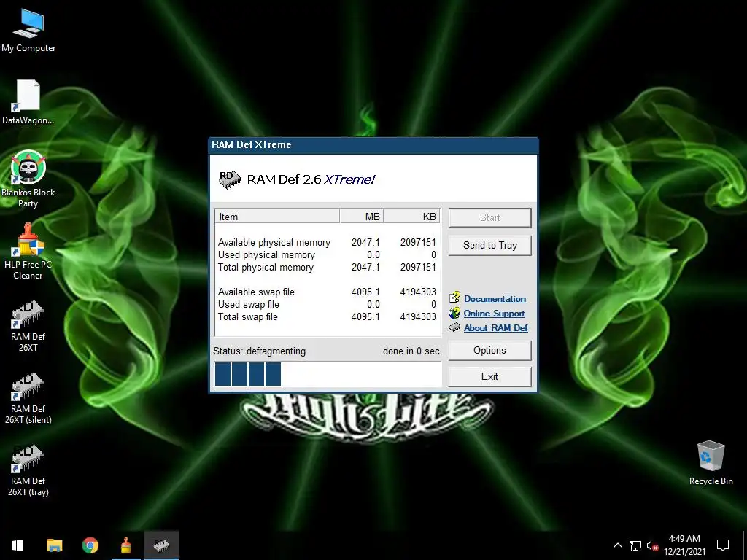This screenshot has width=747, height=560.
Task: Click the defragmenting progress bar
Action: coord(328,374)
